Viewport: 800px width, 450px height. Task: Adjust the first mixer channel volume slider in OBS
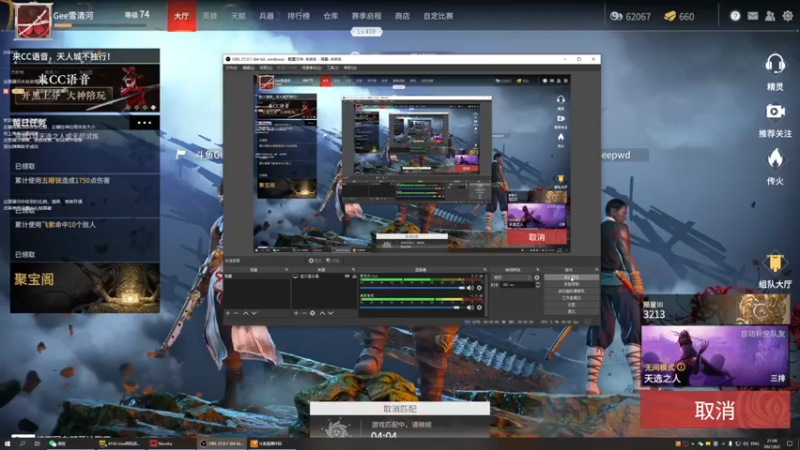pyautogui.click(x=412, y=288)
